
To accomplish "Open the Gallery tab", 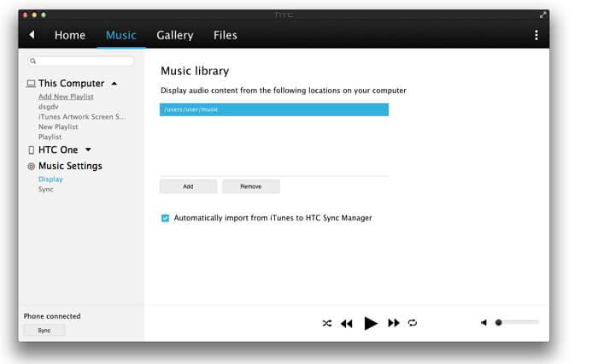I will click(174, 35).
